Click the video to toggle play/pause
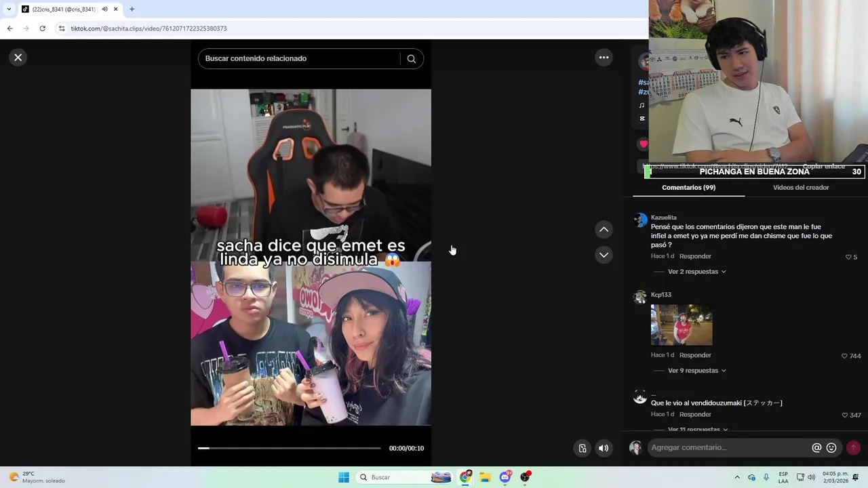Screen dimensions: 868x488 click(311, 258)
